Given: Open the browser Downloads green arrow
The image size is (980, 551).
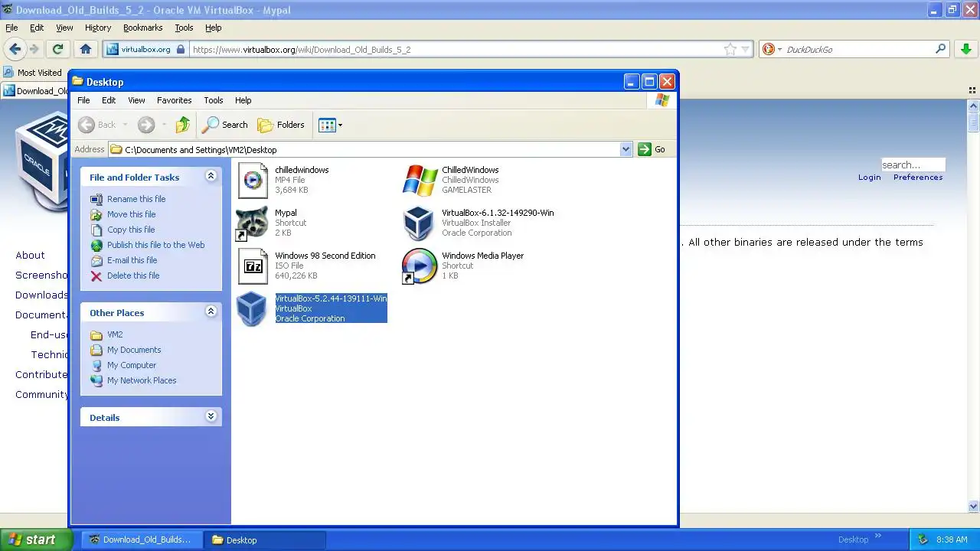Looking at the screenshot, I should tap(965, 49).
